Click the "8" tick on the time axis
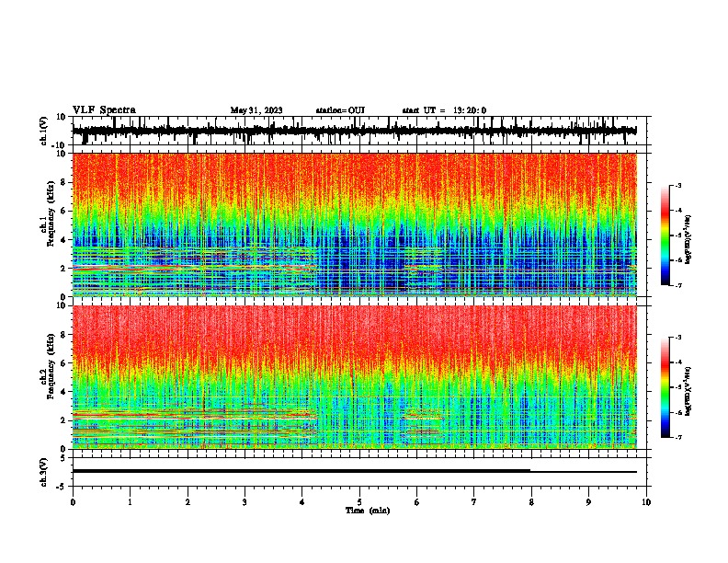 point(531,502)
